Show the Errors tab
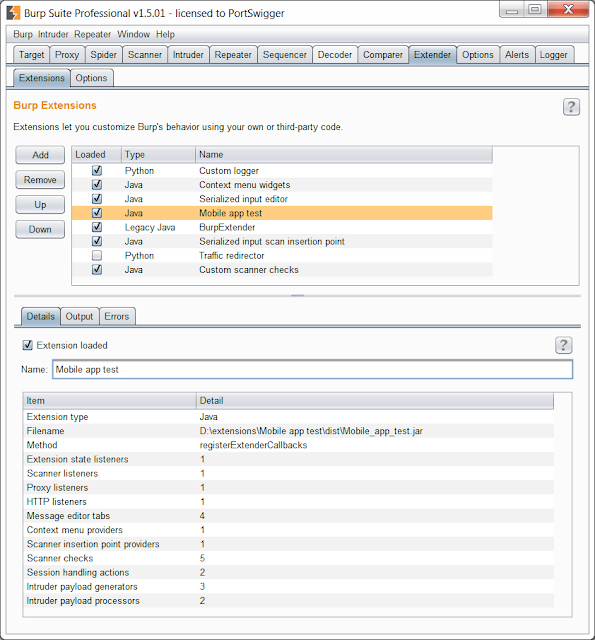This screenshot has height=640, width=595. pyautogui.click(x=117, y=316)
